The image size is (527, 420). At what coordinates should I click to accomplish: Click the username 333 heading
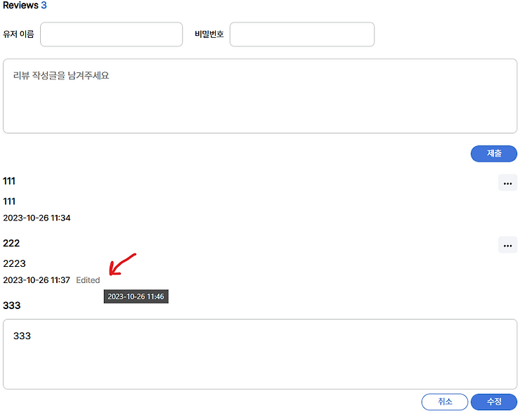(12, 306)
